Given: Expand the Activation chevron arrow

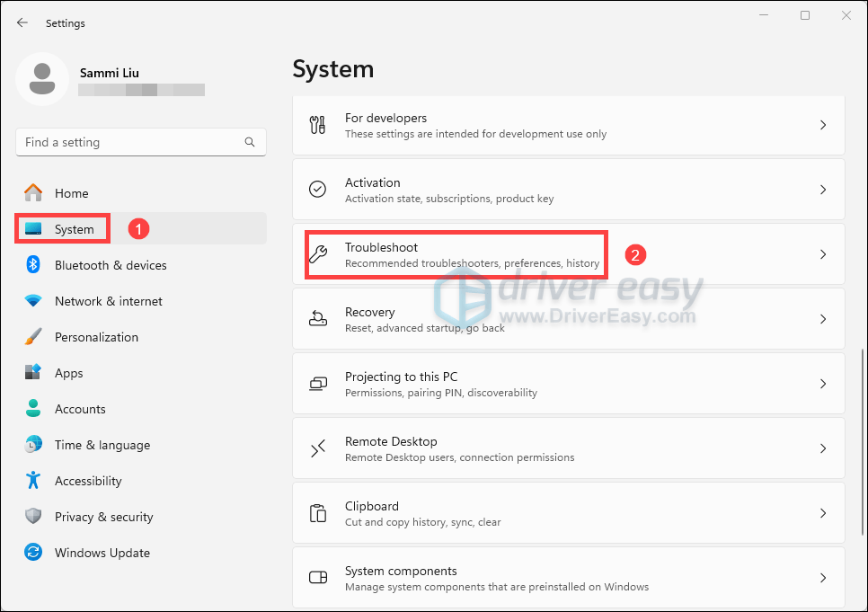Looking at the screenshot, I should 822,190.
